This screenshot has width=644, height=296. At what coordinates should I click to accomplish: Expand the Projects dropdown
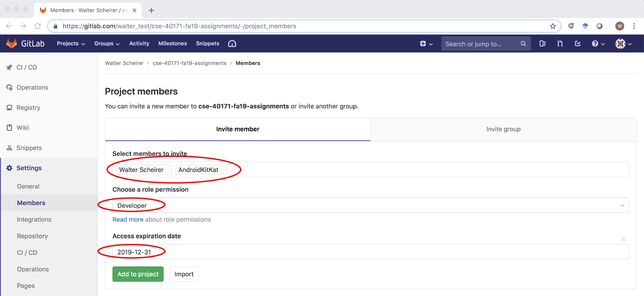(71, 44)
